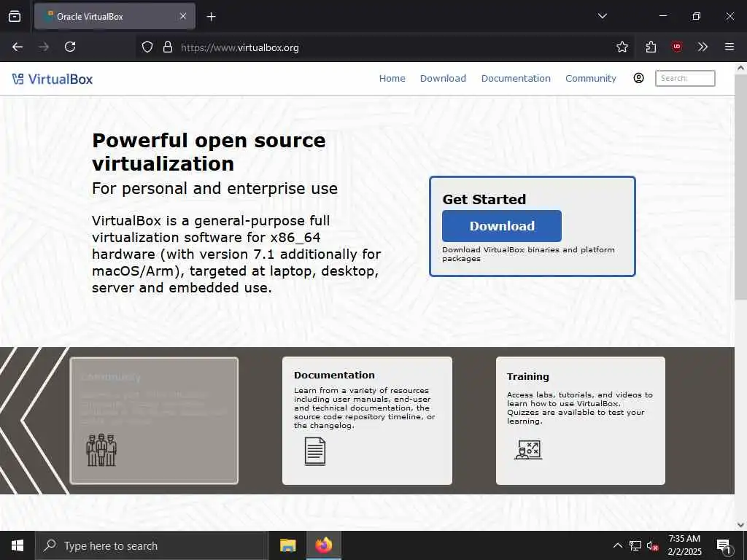Go to Home nav link
Screen dimensions: 747x560
coord(392,79)
